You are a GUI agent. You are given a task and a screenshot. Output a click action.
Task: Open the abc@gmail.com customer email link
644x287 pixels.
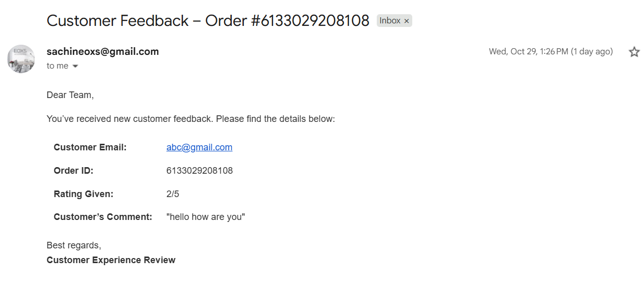coord(199,147)
